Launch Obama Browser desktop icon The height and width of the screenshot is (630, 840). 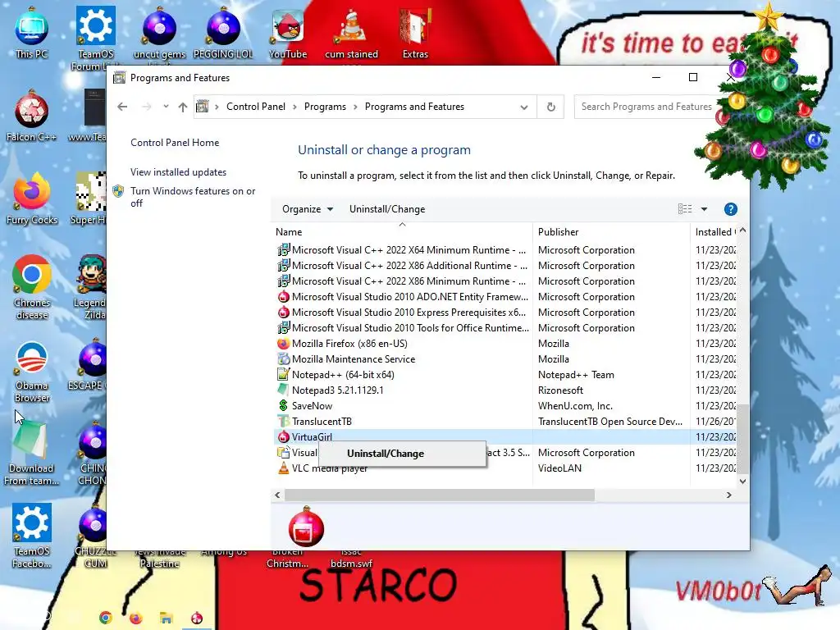click(x=32, y=371)
